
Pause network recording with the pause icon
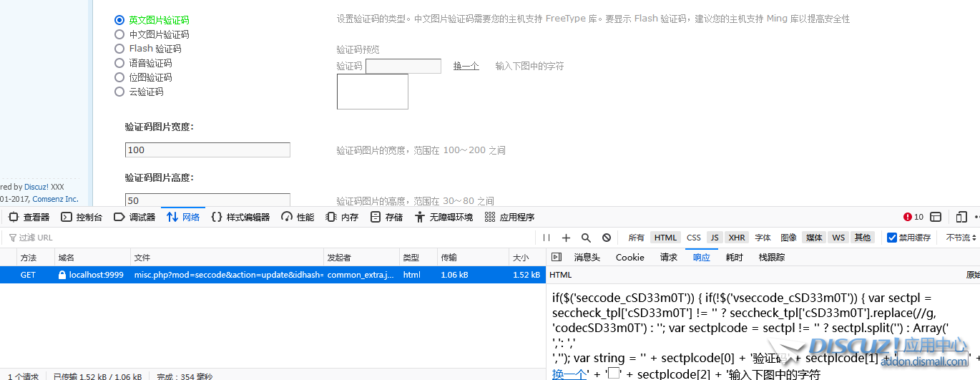547,238
